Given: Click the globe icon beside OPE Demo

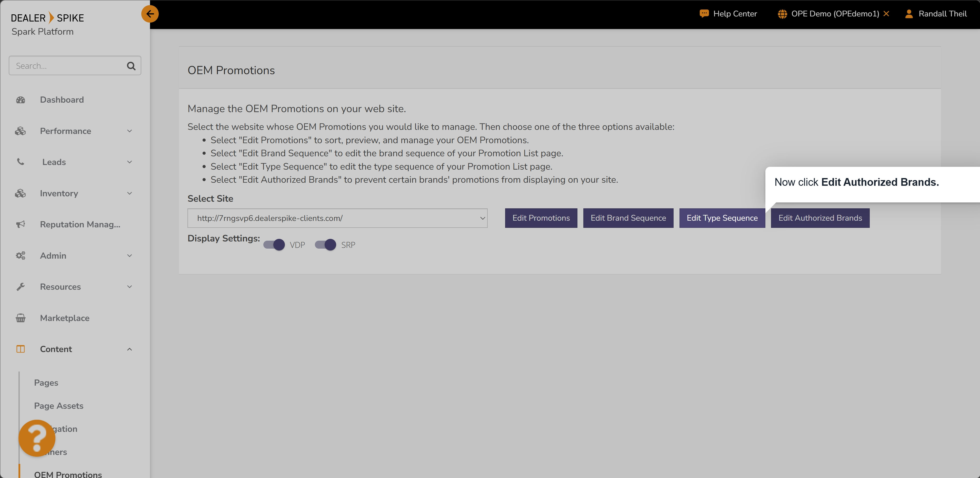Looking at the screenshot, I should coord(782,14).
